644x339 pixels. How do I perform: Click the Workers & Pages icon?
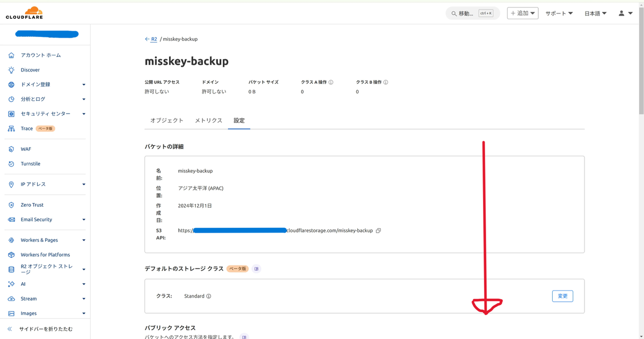point(11,240)
